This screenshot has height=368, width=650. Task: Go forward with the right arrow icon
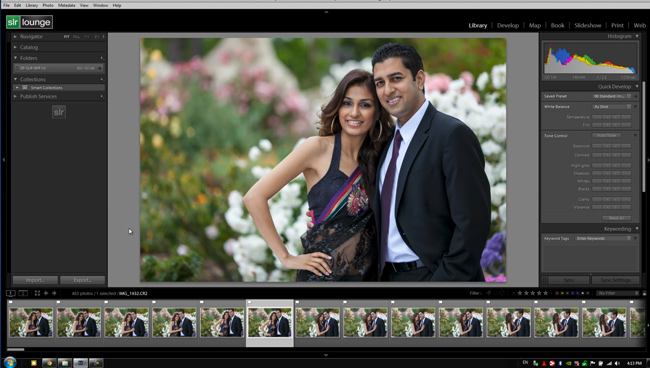(x=54, y=293)
